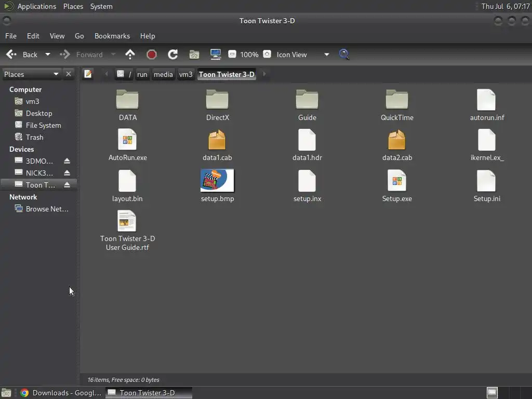Open the Bookmarks menu
Screen dimensions: 532x399
click(x=112, y=36)
